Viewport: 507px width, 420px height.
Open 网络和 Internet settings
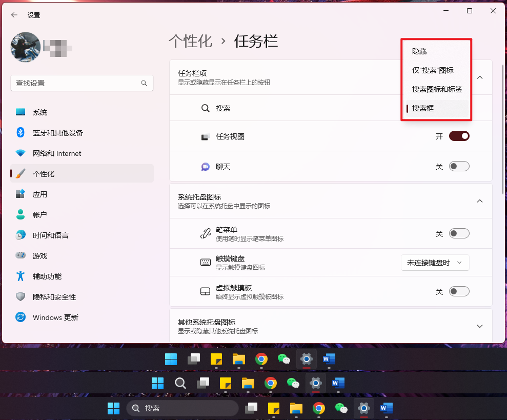[56, 153]
